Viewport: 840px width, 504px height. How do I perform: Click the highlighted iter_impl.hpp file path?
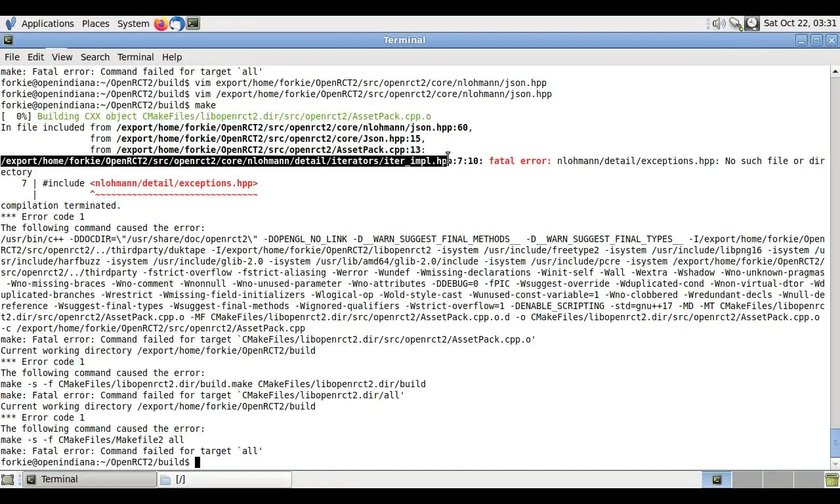click(x=224, y=161)
